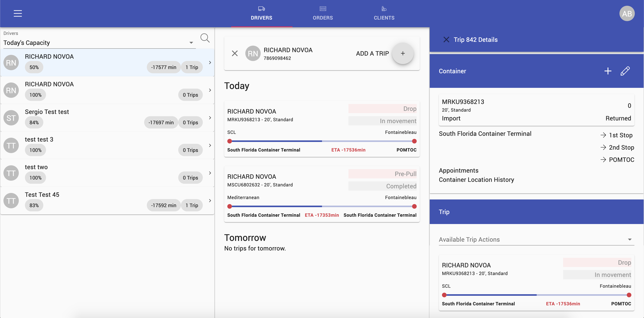Click the Container section plus icon
Viewport: 644px width, 318px height.
(x=608, y=71)
